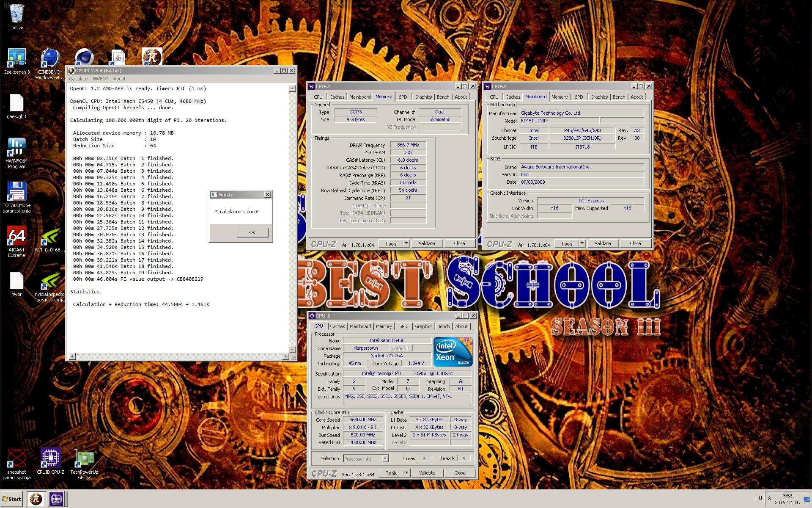
Task: Click the Intel Xeon inside logo
Action: (x=453, y=352)
